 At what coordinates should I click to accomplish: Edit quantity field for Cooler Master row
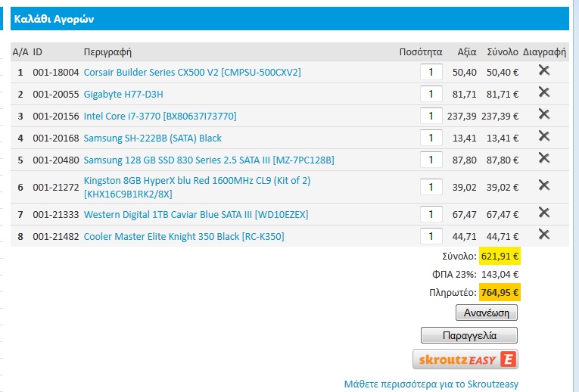tap(431, 236)
